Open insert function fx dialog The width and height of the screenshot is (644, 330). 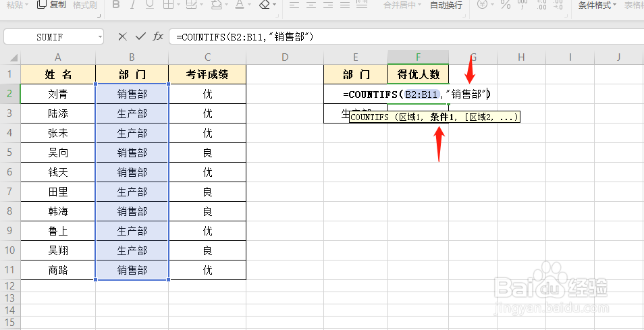(158, 36)
